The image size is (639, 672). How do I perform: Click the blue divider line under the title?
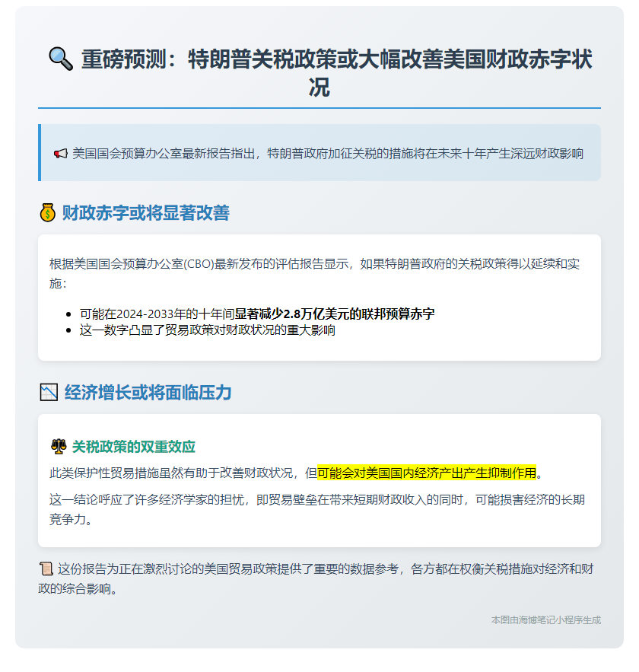[x=319, y=108]
